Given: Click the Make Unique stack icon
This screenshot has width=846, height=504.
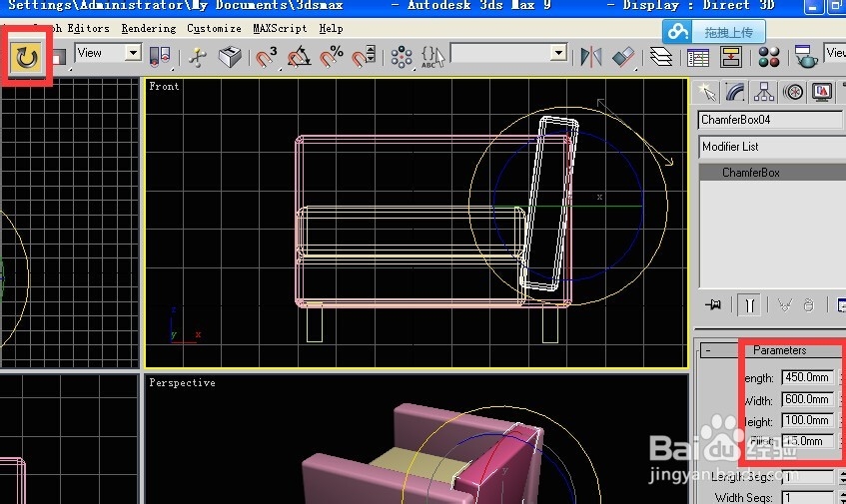Looking at the screenshot, I should pos(784,305).
